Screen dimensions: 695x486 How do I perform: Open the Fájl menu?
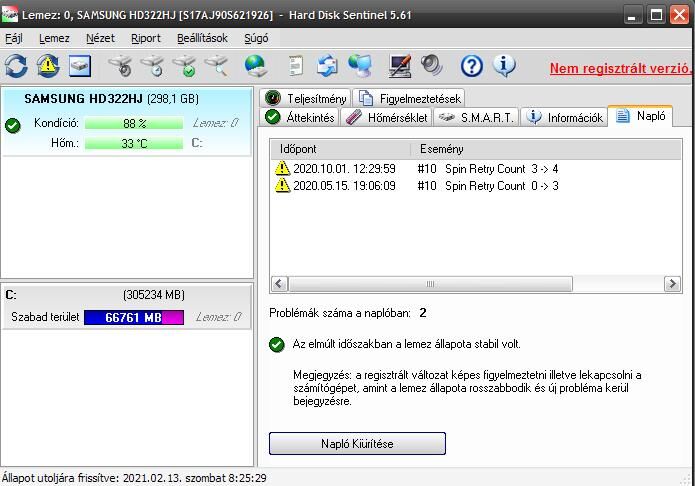point(14,38)
